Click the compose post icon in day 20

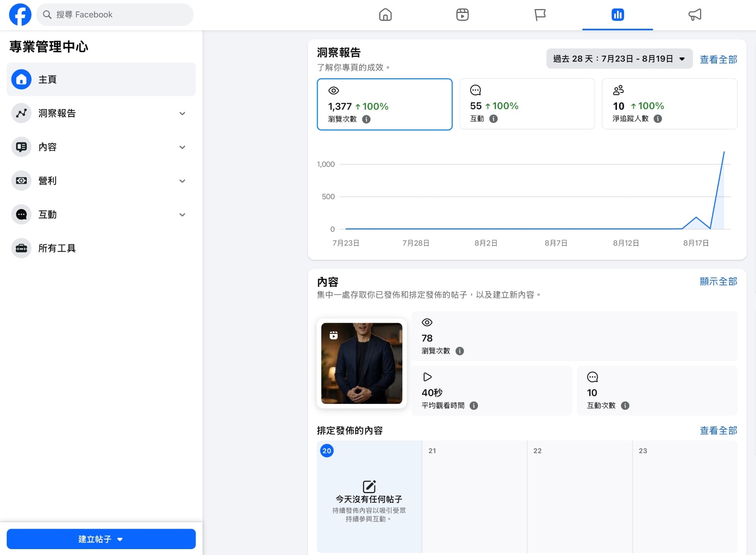pos(369,486)
